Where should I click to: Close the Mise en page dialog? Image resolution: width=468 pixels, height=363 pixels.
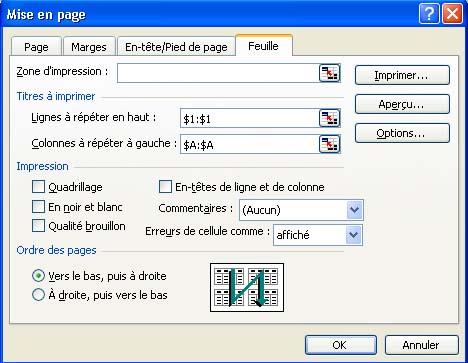[452, 14]
